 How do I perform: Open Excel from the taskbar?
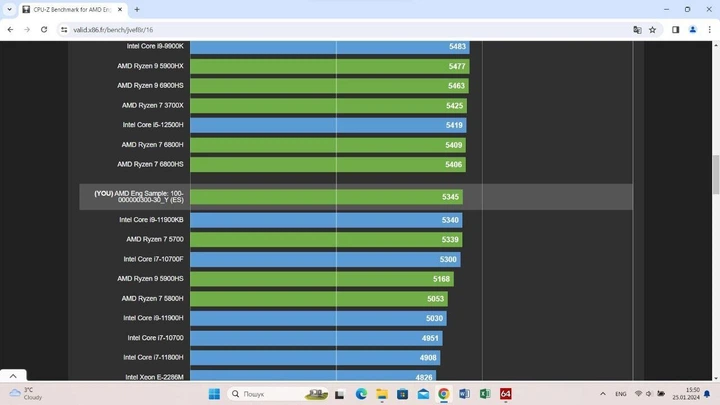click(485, 394)
